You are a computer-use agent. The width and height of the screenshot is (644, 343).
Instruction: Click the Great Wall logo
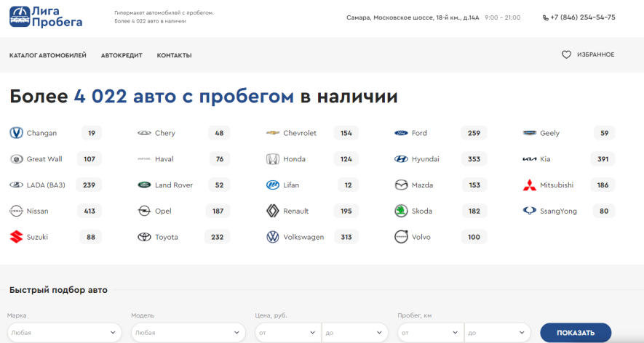pos(17,159)
